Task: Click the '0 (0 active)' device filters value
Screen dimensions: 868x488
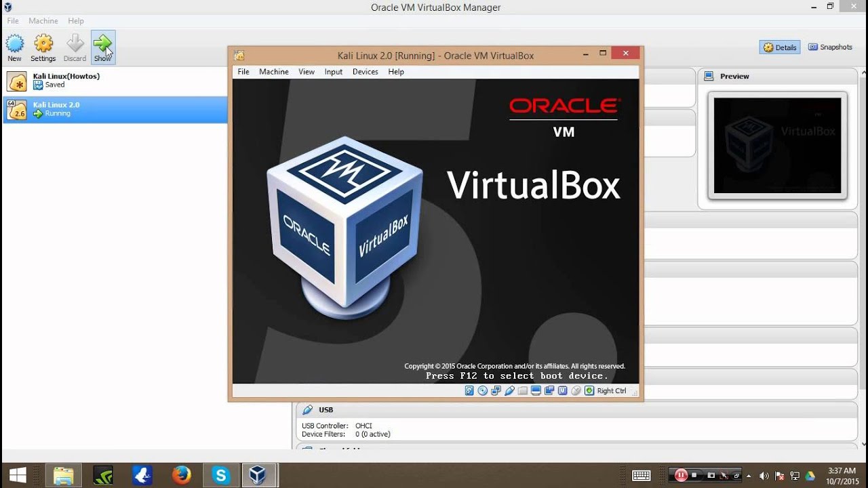Action: pos(373,434)
